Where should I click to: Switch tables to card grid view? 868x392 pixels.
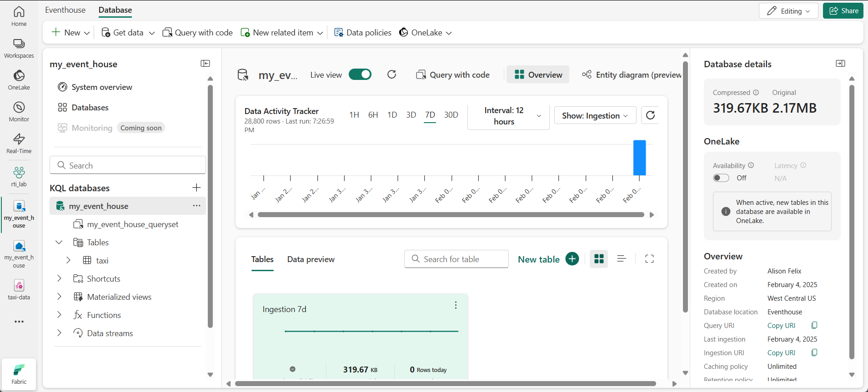[x=599, y=259]
